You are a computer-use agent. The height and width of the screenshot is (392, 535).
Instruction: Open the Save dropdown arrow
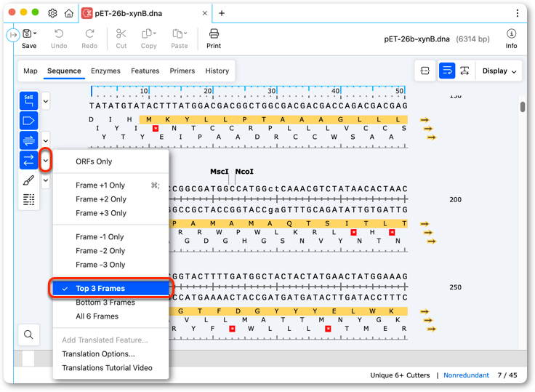tap(35, 33)
